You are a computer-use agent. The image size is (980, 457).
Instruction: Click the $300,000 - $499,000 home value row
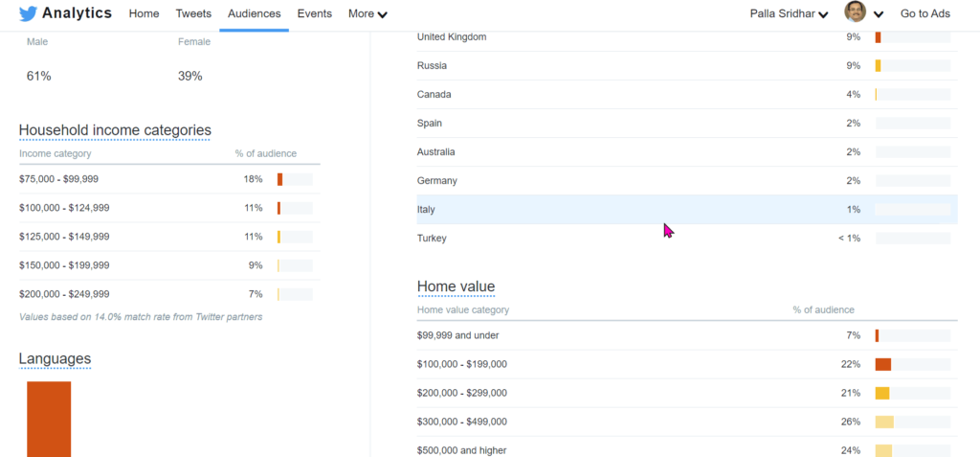coord(686,422)
